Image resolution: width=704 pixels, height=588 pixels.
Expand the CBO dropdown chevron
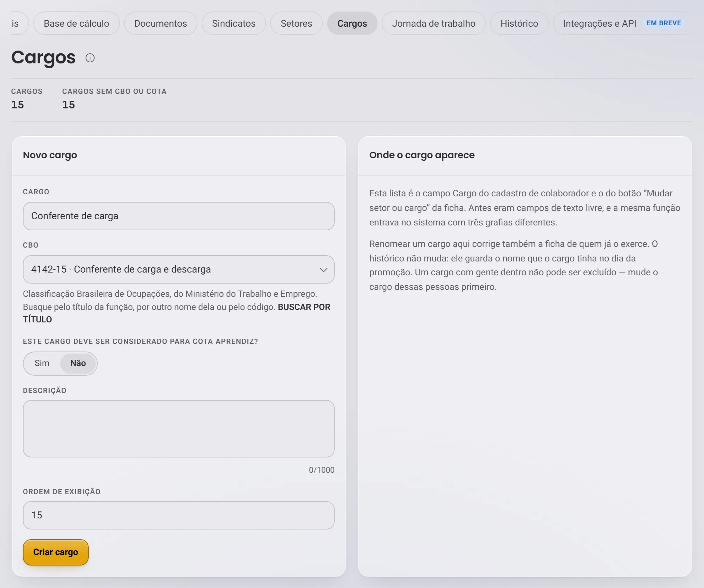[x=323, y=270]
